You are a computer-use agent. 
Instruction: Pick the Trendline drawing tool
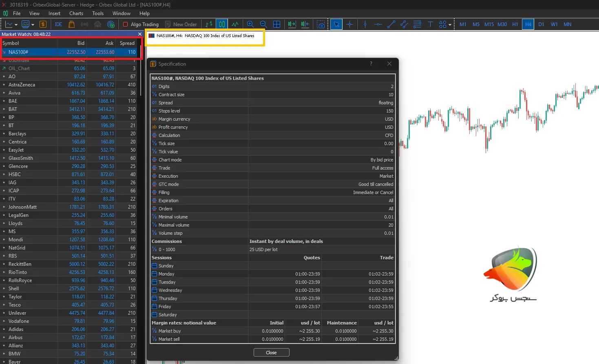[391, 24]
